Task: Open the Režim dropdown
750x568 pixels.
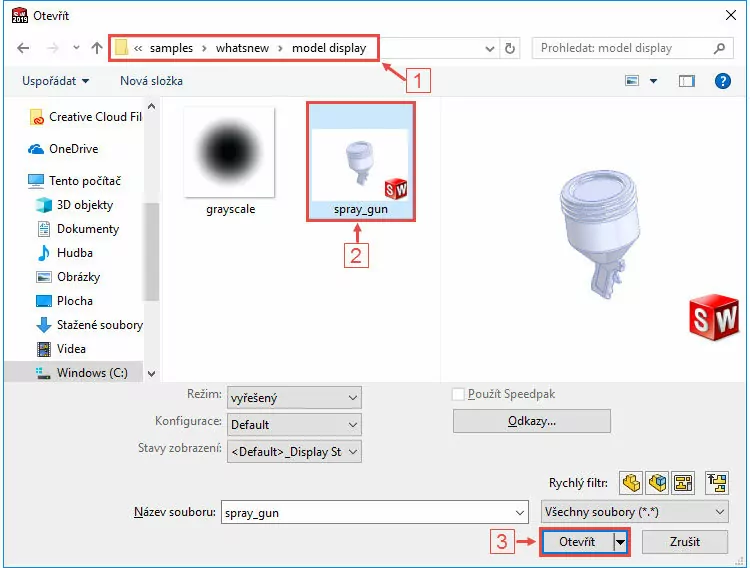Action: pyautogui.click(x=294, y=398)
